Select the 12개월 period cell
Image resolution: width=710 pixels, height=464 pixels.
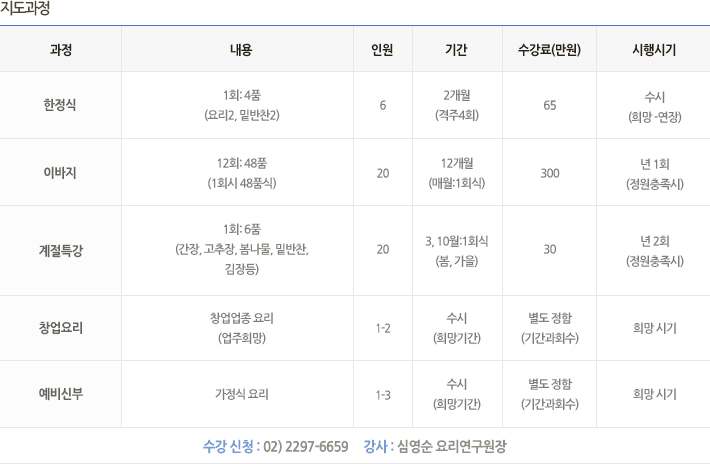click(x=457, y=172)
